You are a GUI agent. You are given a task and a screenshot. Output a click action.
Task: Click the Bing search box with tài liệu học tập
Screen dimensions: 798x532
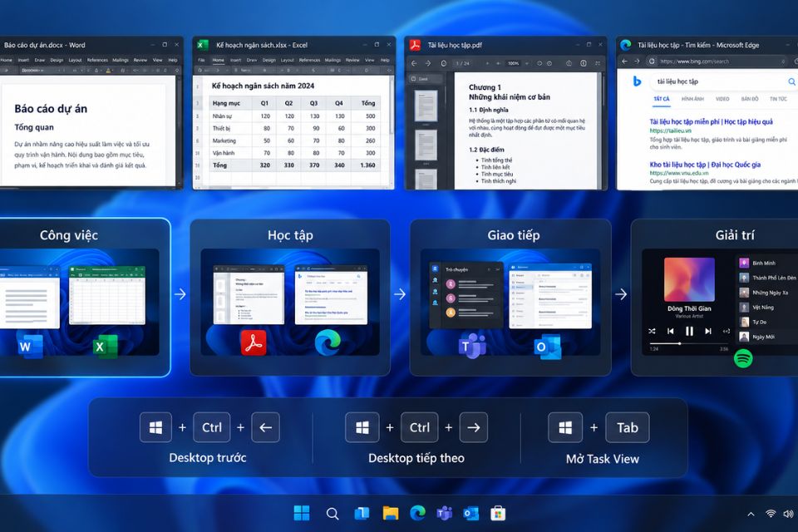[x=722, y=81]
